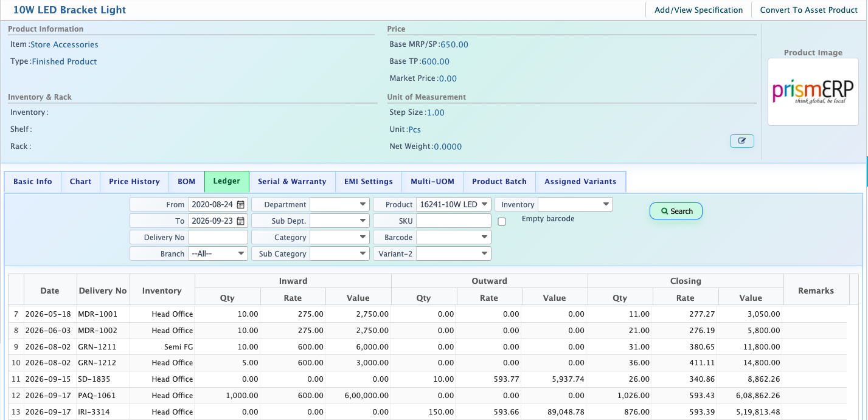Click Convert To Asset Product
Viewport: 868px width, 420px height.
[x=809, y=10]
